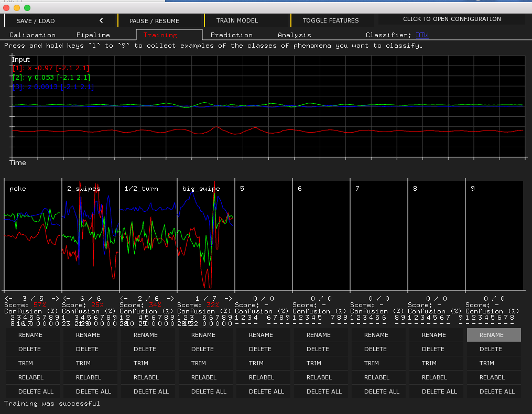The image size is (532, 414).
Task: Toggle PAUSE / RESUME for the input stream
Action: point(155,21)
